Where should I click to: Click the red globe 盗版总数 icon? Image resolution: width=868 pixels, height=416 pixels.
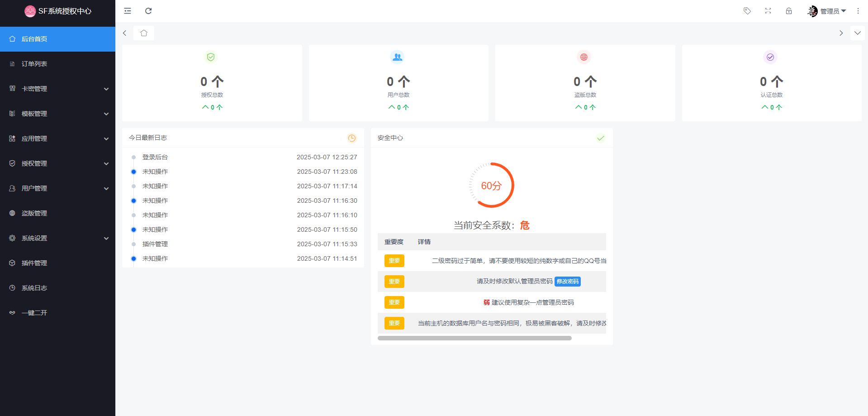[584, 57]
